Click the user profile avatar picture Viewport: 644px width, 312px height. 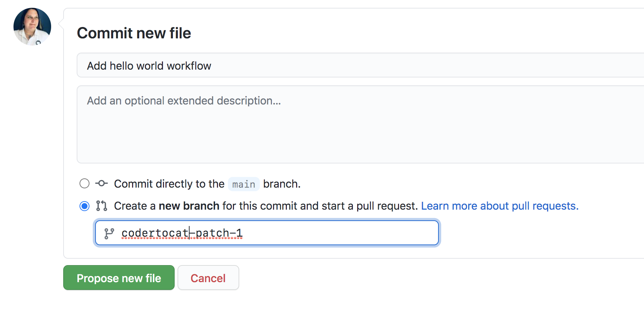click(32, 26)
